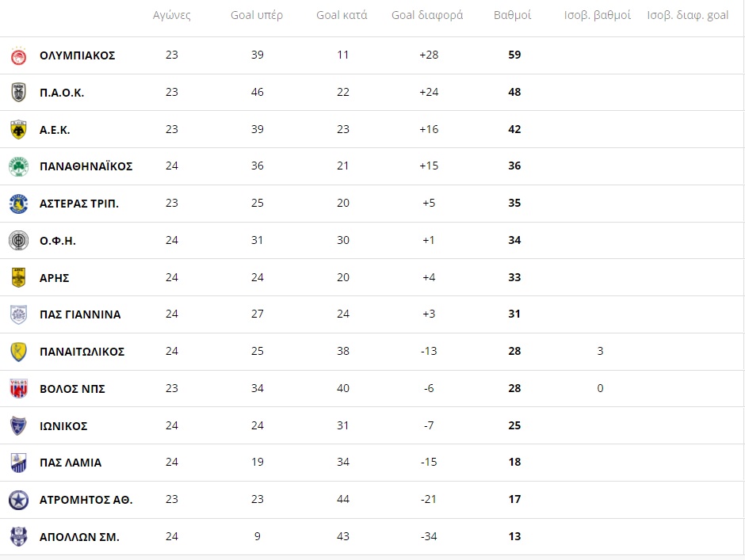Click the O.F.I. circular crest
Image resolution: width=745 pixels, height=560 pixels.
pyautogui.click(x=18, y=240)
